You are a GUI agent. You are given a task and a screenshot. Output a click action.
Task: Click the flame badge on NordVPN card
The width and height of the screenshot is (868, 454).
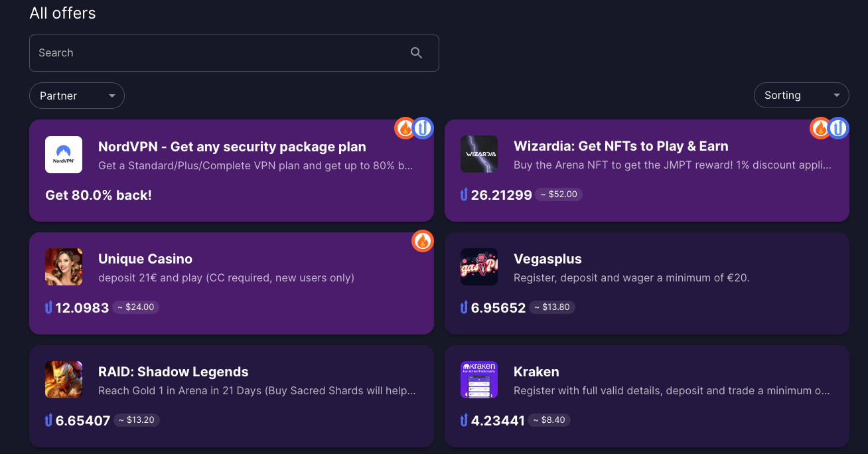pos(405,128)
